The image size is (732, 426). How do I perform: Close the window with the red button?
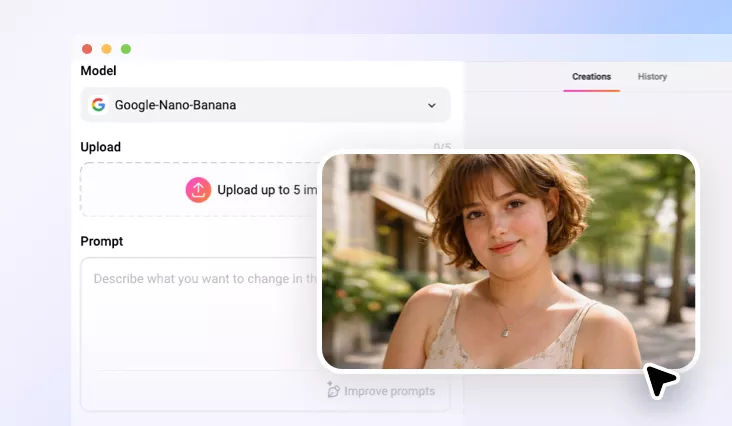[x=87, y=49]
